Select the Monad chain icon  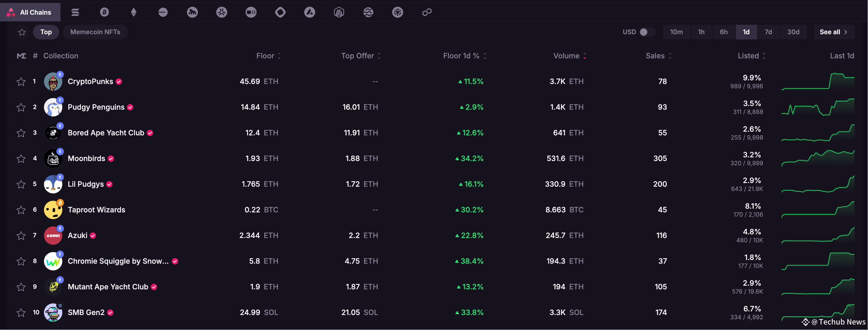tap(280, 13)
